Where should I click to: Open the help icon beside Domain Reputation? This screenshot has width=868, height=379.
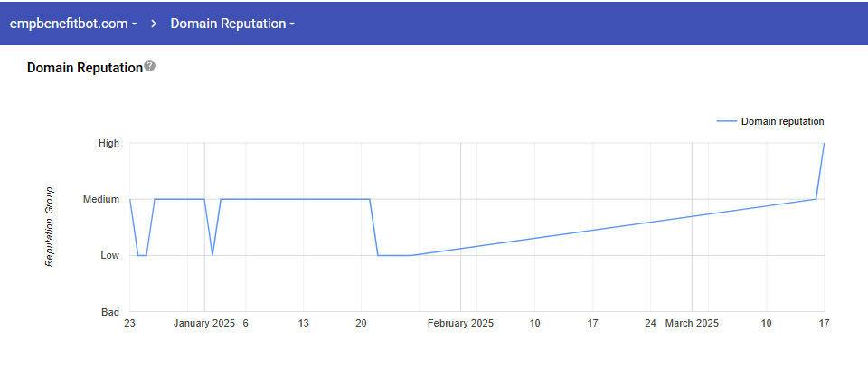(x=150, y=67)
